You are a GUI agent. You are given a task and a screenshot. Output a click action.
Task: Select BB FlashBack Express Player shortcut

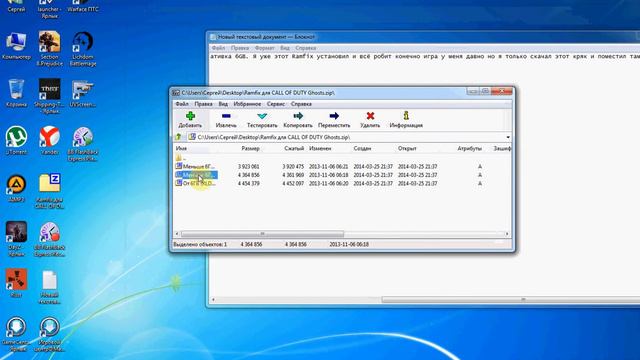coord(83,144)
